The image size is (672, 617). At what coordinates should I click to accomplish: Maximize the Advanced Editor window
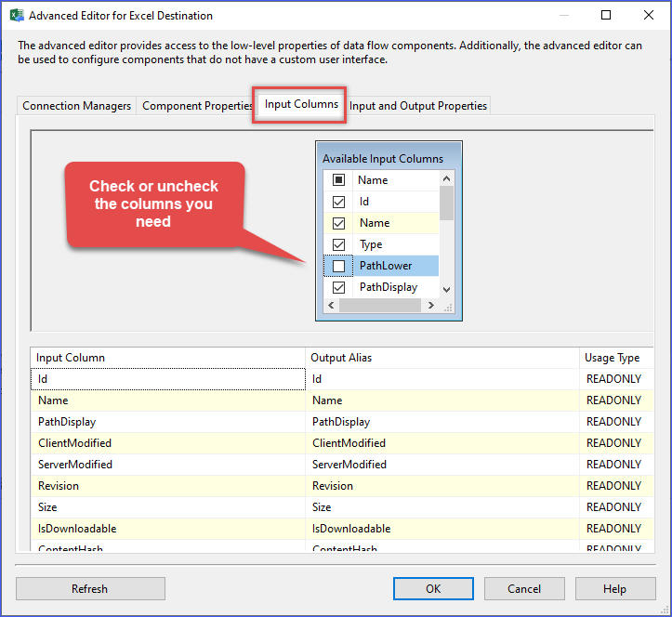[606, 15]
